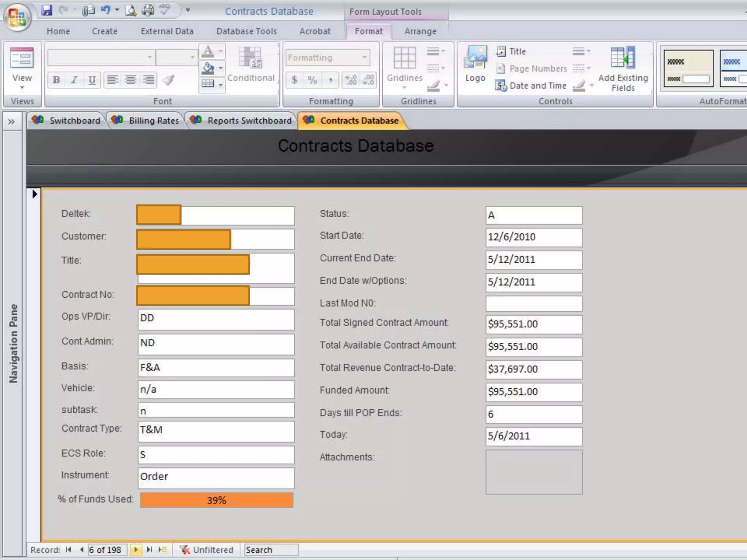747x560 pixels.
Task: Click Add Existing Fields
Action: (x=623, y=69)
